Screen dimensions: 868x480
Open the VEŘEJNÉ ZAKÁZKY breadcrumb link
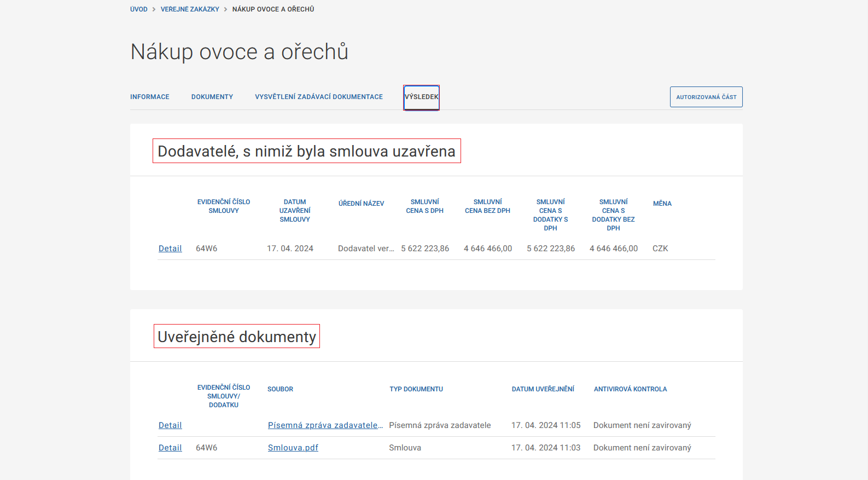pos(190,9)
